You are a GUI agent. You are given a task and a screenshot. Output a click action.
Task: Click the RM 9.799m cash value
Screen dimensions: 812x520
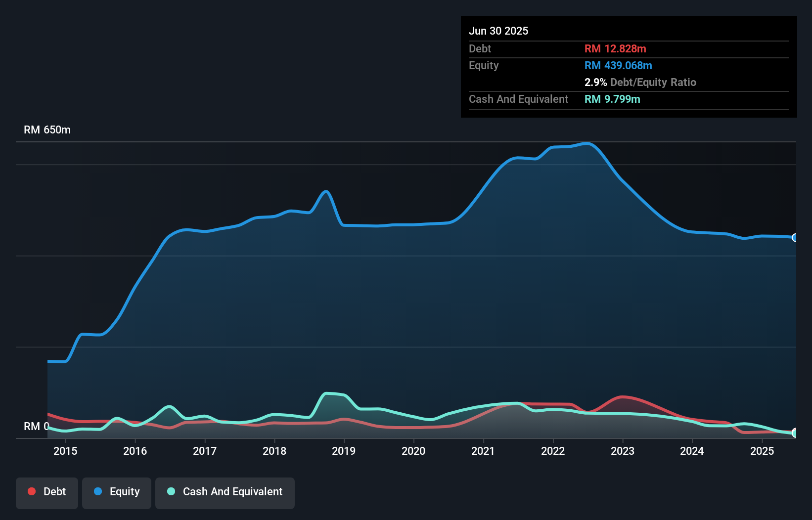612,99
